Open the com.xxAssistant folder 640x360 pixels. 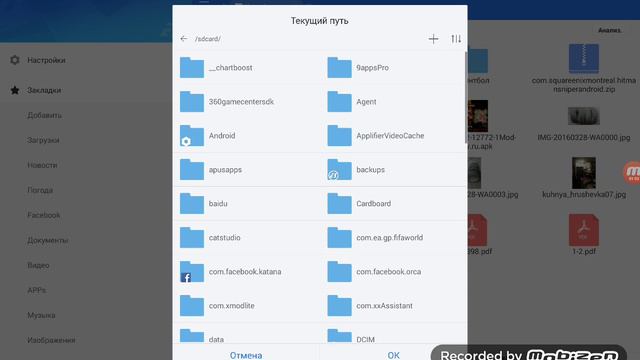click(x=393, y=305)
